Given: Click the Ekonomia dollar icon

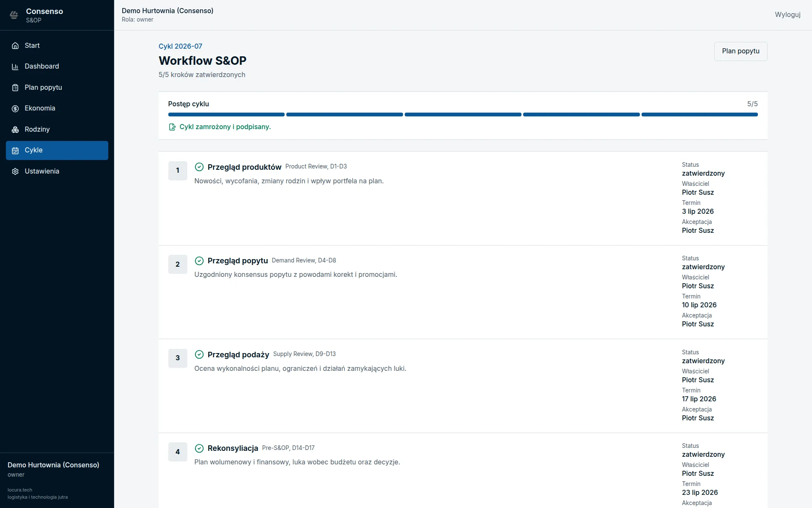Looking at the screenshot, I should point(15,108).
